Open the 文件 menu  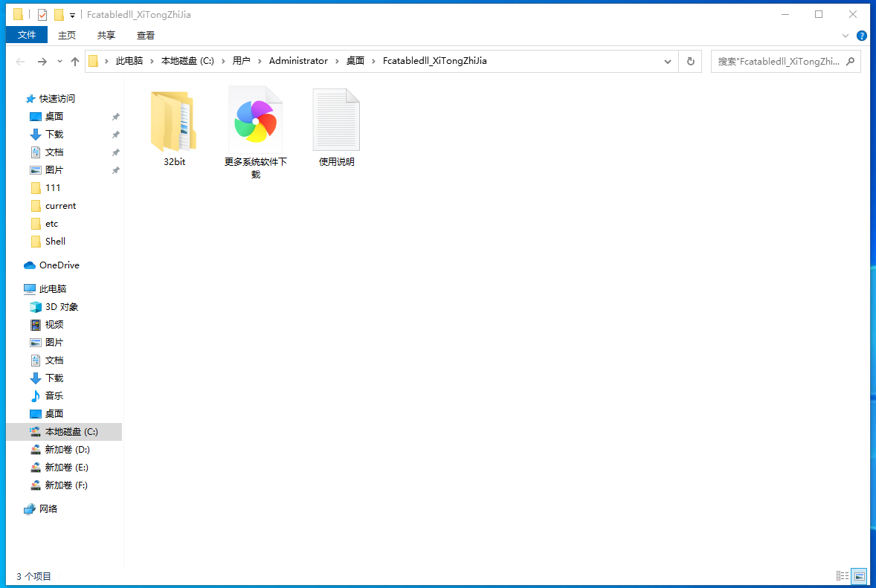(27, 35)
